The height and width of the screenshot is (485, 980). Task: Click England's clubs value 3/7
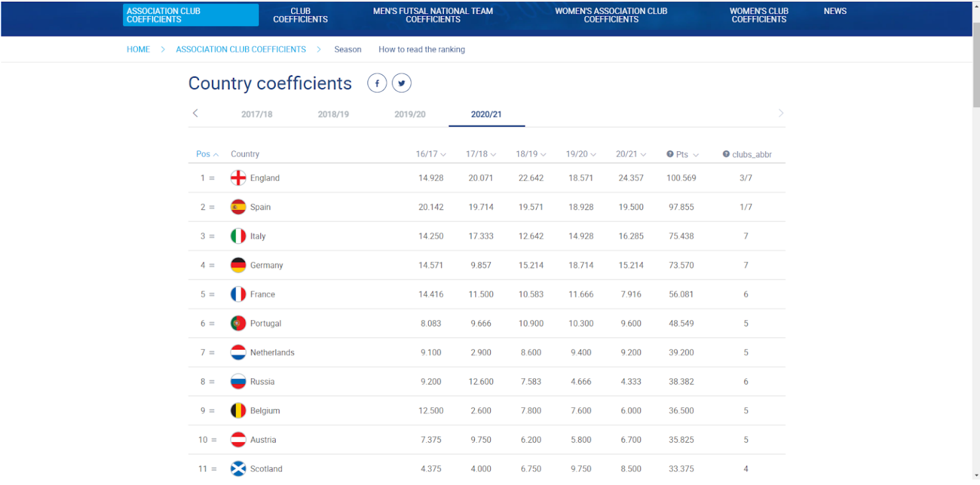(746, 178)
